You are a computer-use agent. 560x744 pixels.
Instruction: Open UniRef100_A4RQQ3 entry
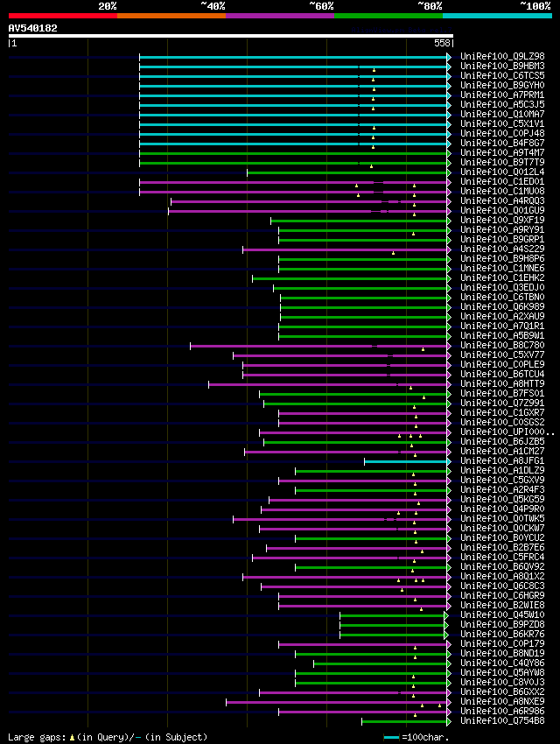click(x=502, y=200)
